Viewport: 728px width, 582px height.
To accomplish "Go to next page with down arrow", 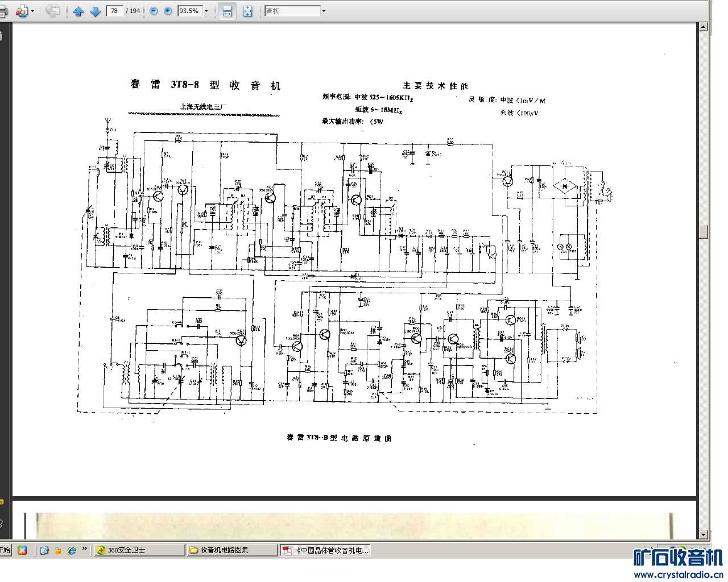I will click(95, 11).
